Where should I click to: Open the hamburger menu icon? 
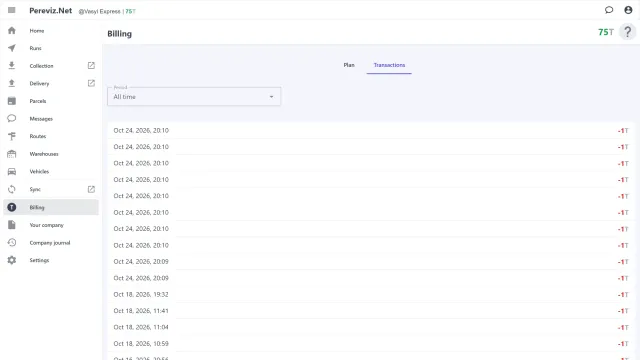[11, 10]
